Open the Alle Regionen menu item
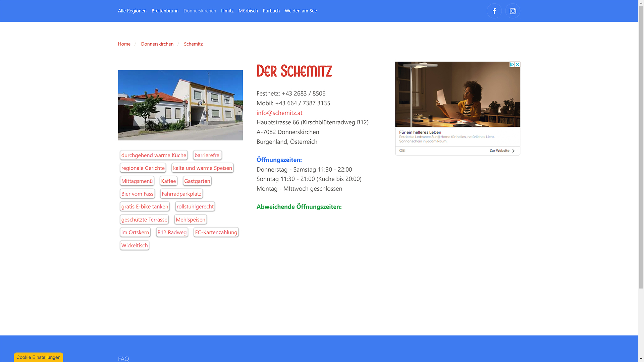The image size is (644, 362). pos(132,11)
